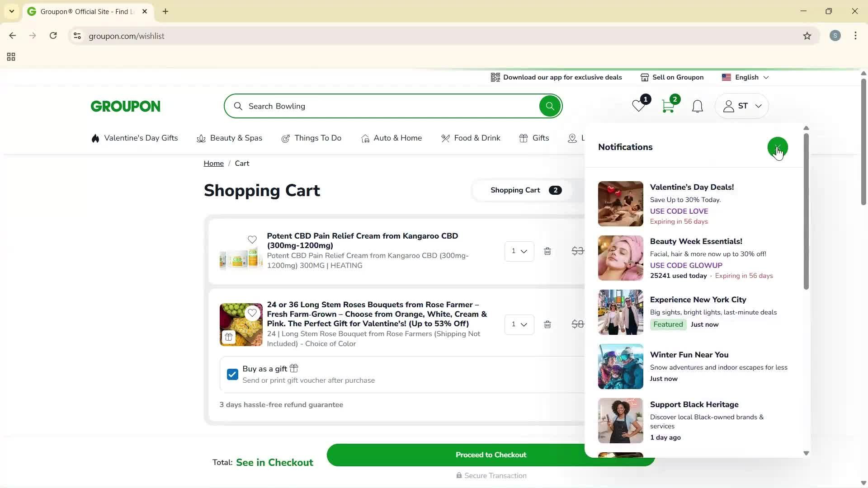
Task: Click the search magnifier button
Action: click(x=550, y=106)
